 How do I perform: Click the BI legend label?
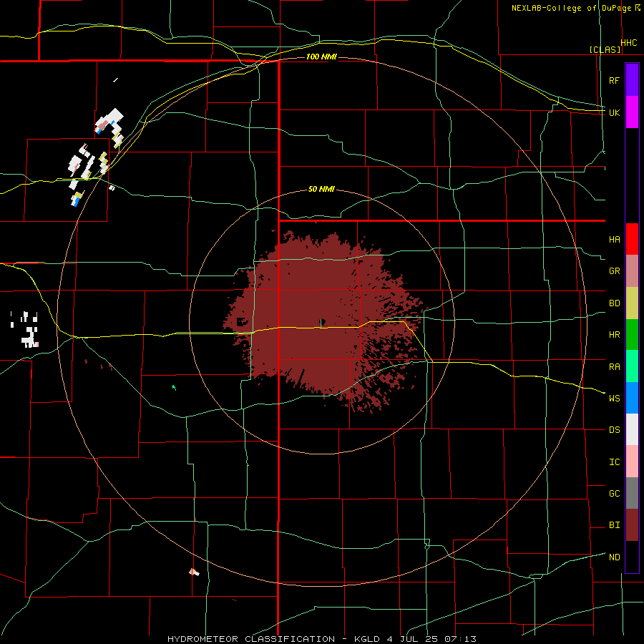614,525
